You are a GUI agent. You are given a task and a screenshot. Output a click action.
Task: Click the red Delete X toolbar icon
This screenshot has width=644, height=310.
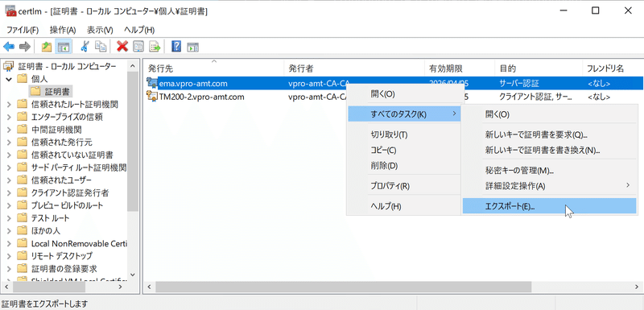coord(122,47)
